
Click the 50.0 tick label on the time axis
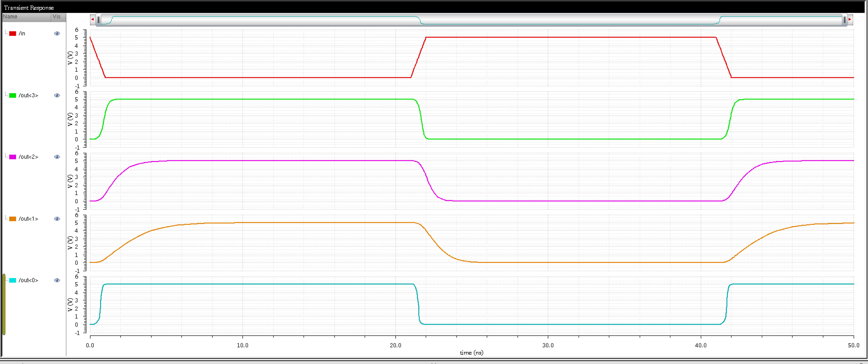pyautogui.click(x=853, y=345)
